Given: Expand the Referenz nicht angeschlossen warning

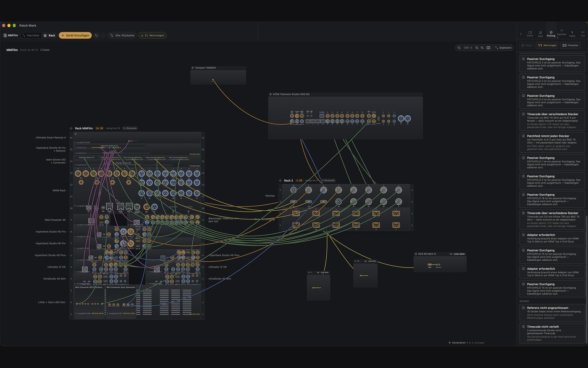Looking at the screenshot, I should click(x=552, y=312).
